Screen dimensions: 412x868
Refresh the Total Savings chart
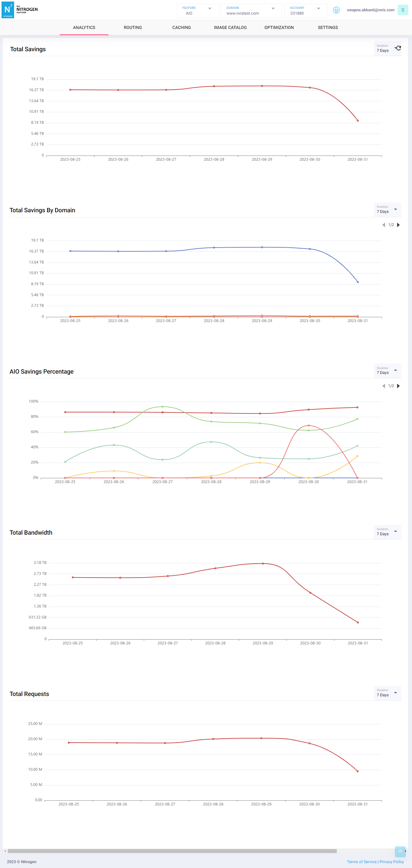pyautogui.click(x=398, y=48)
